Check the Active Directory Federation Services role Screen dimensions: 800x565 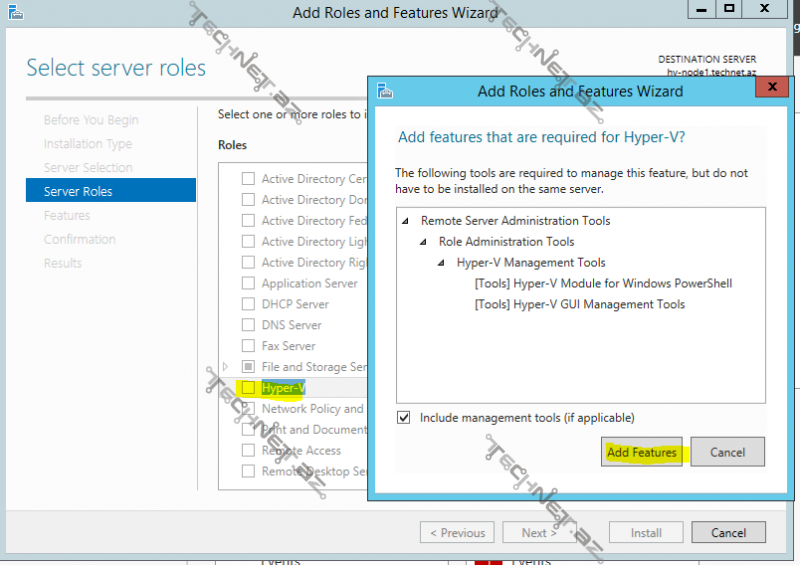tap(248, 220)
